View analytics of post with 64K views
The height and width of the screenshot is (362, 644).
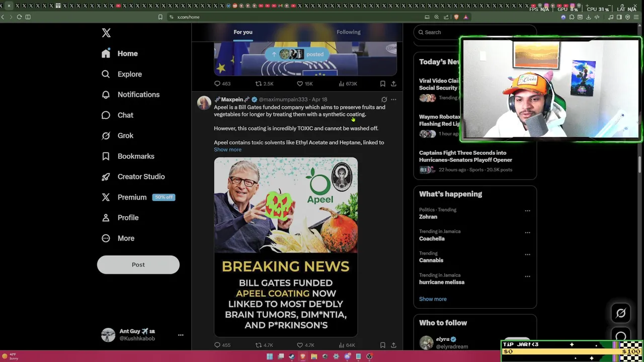[347, 345]
